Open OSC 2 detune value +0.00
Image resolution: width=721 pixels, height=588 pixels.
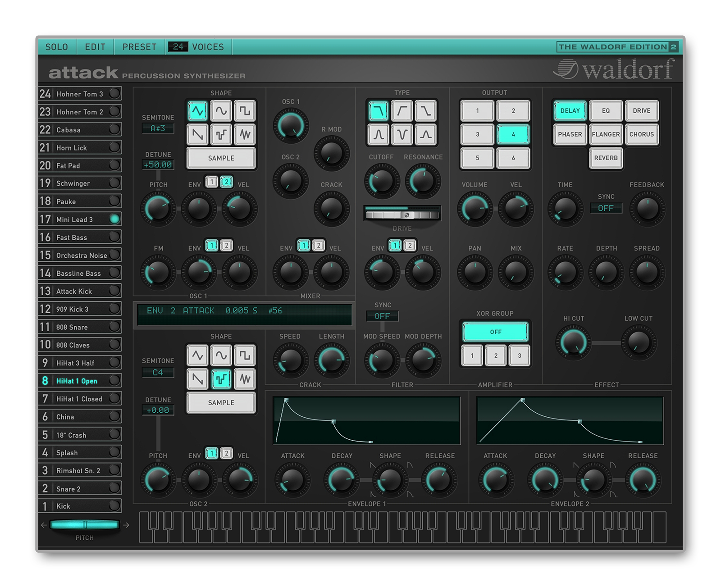pyautogui.click(x=158, y=410)
